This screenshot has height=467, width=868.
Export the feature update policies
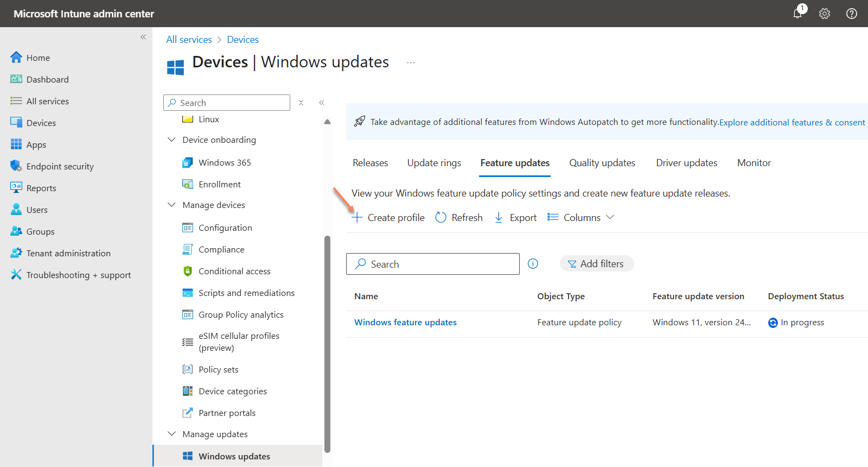tap(515, 217)
